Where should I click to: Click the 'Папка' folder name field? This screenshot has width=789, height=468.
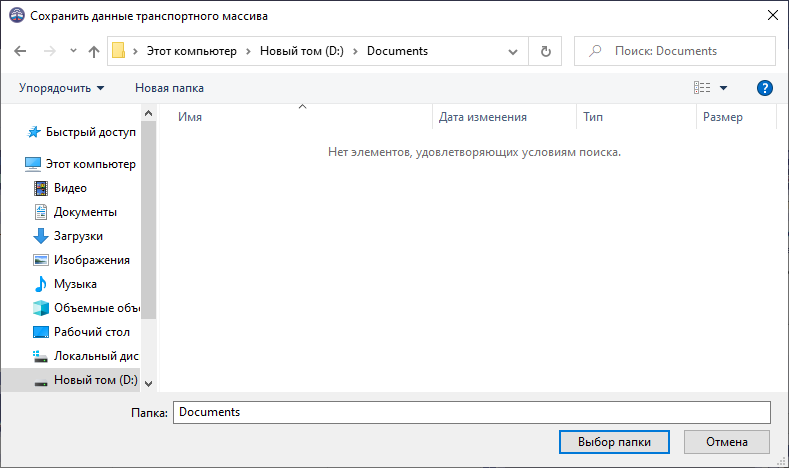pyautogui.click(x=471, y=412)
